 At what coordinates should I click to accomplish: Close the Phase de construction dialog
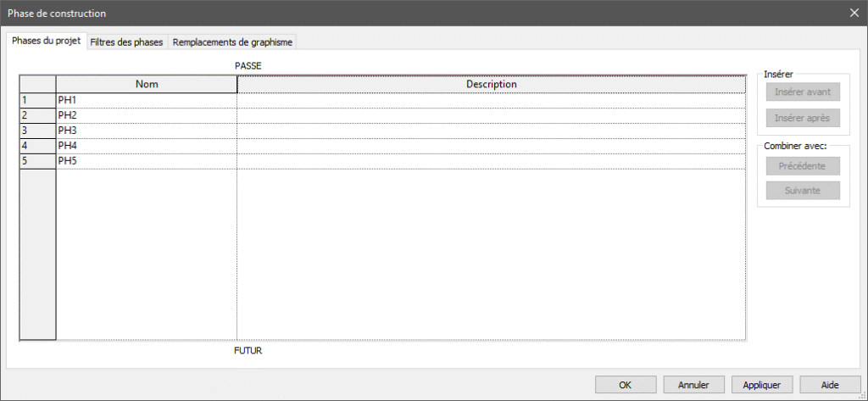[853, 13]
